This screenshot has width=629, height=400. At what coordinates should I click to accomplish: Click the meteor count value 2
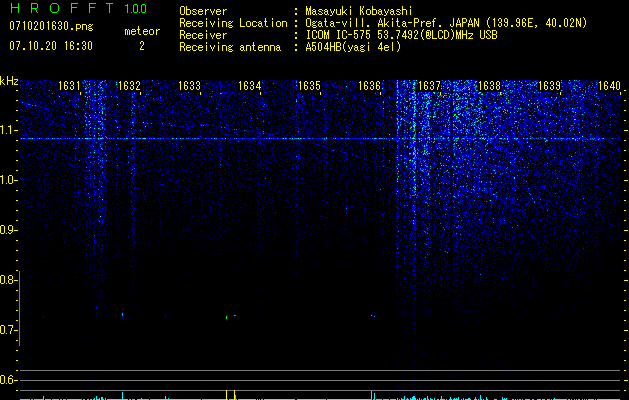(142, 46)
